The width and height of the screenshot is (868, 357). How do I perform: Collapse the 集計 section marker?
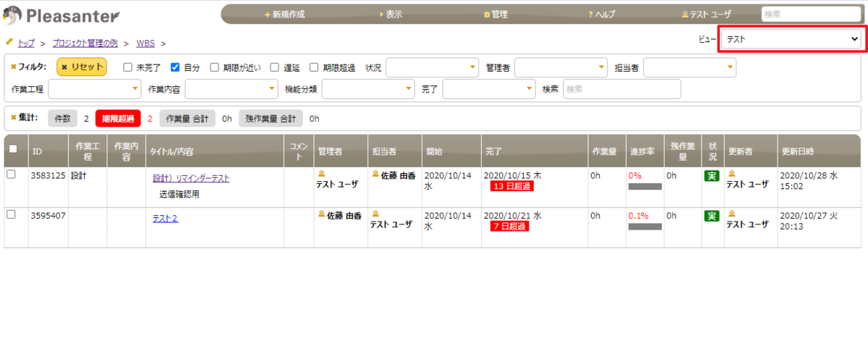[14, 118]
